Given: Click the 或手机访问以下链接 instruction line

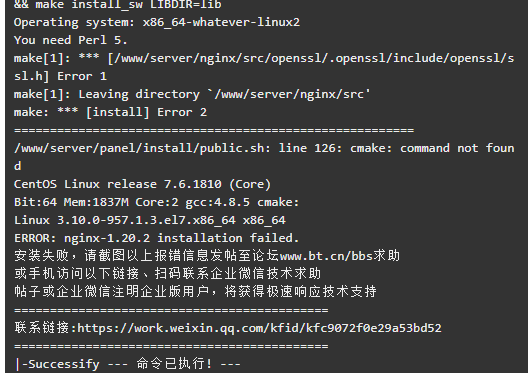Looking at the screenshot, I should pos(168,274).
